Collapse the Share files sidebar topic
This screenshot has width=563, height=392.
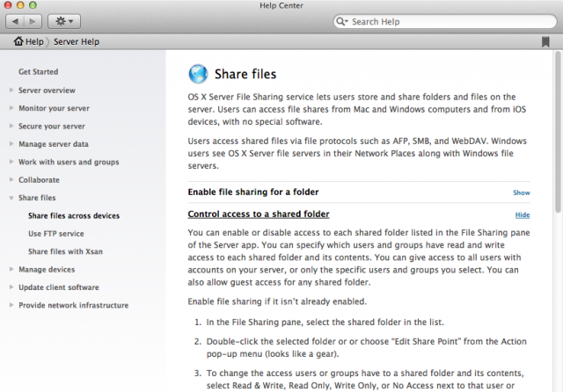coord(11,198)
